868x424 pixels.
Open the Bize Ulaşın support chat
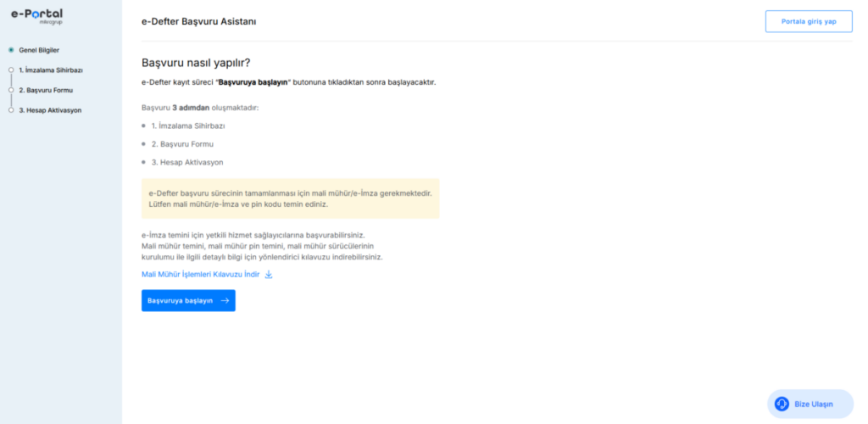coord(810,404)
